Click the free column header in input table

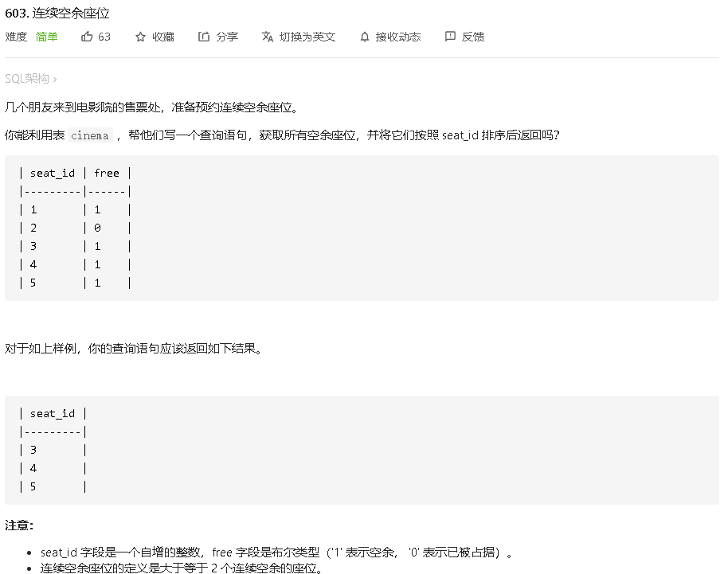pyautogui.click(x=107, y=173)
